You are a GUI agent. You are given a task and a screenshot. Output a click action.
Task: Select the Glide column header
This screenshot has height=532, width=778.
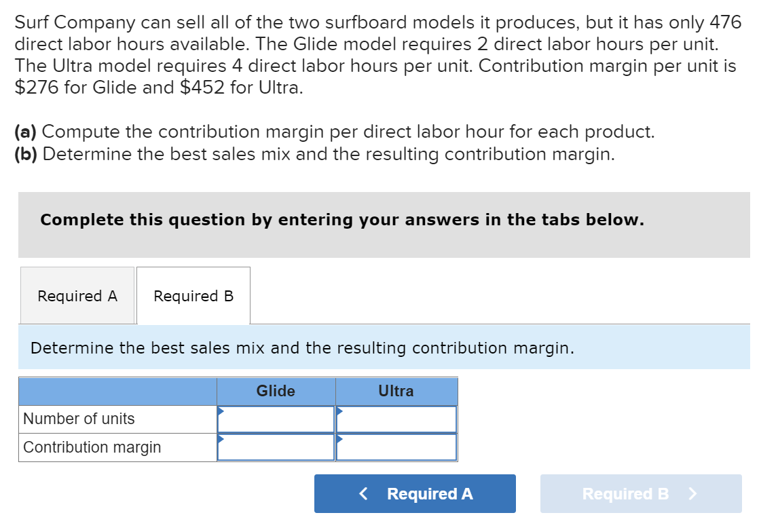[x=275, y=391]
